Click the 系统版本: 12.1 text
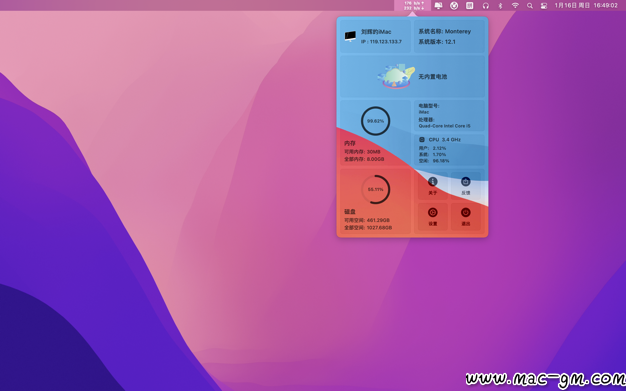 pyautogui.click(x=437, y=42)
